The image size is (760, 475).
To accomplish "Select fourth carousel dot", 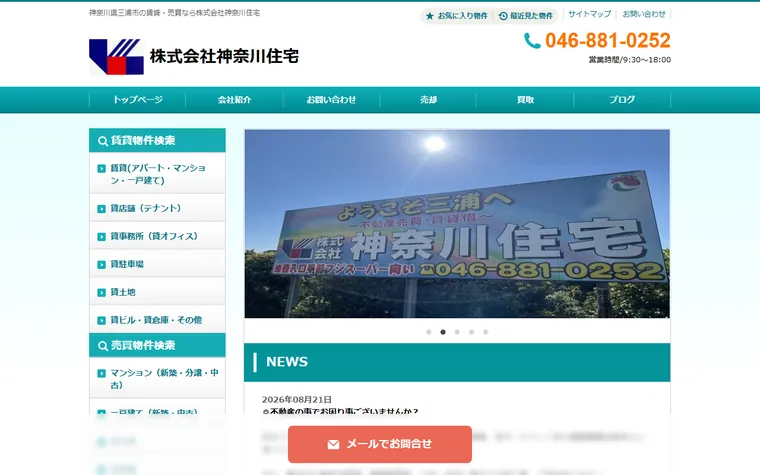I will pos(471,332).
